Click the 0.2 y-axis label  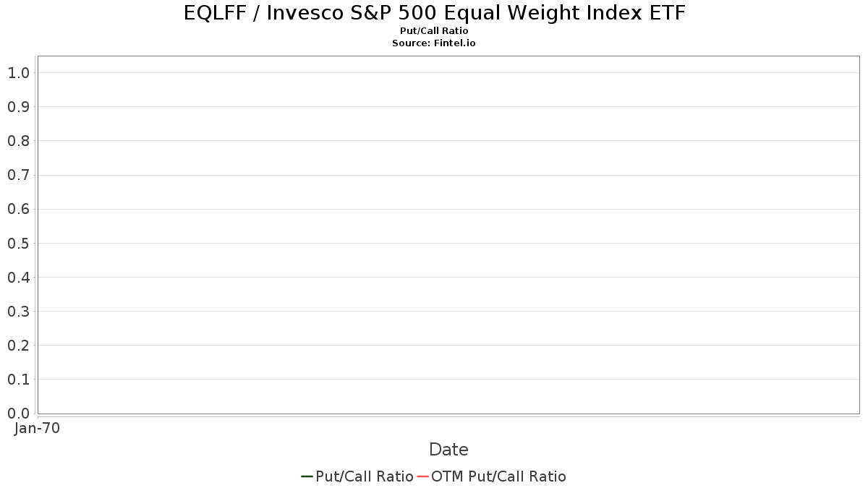18,346
